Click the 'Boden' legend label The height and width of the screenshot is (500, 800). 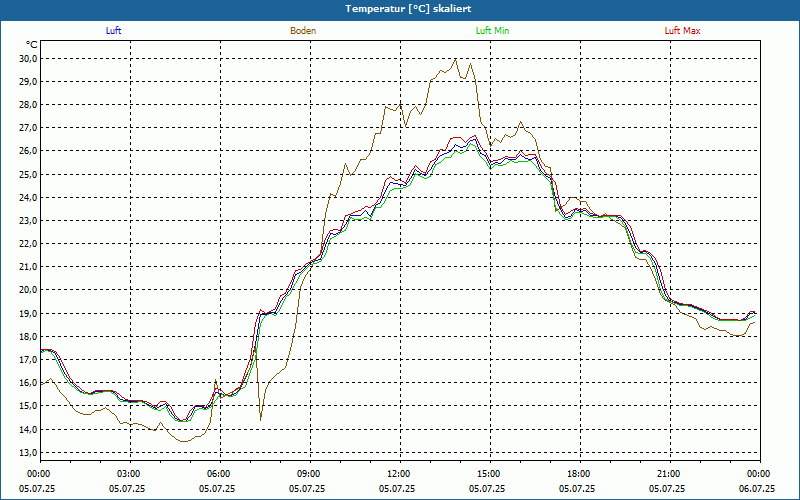303,31
